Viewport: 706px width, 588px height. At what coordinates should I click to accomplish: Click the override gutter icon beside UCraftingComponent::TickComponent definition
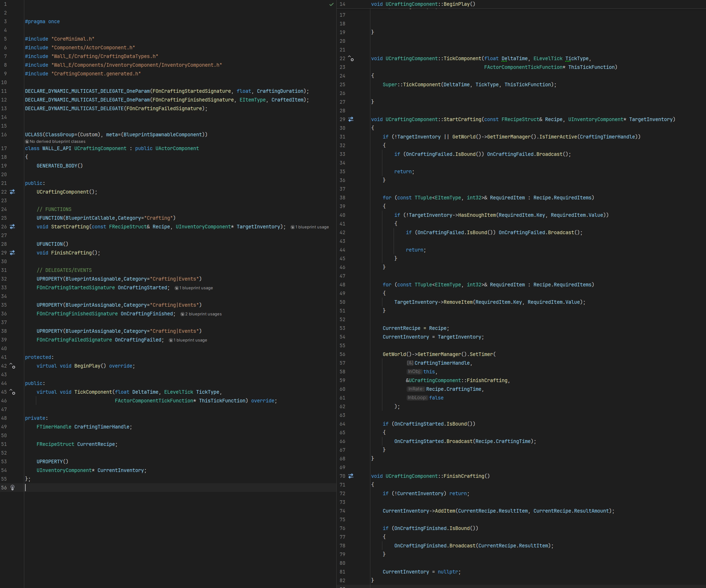click(x=351, y=58)
